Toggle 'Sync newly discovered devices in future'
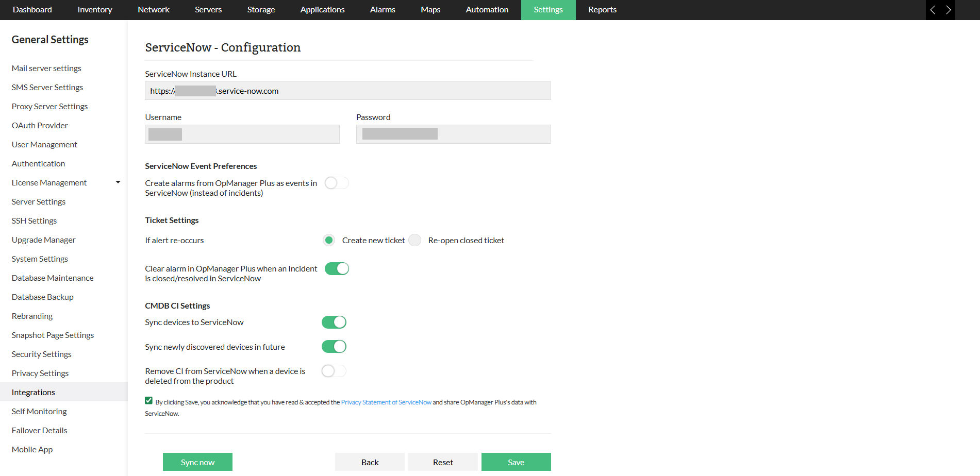 (x=334, y=347)
